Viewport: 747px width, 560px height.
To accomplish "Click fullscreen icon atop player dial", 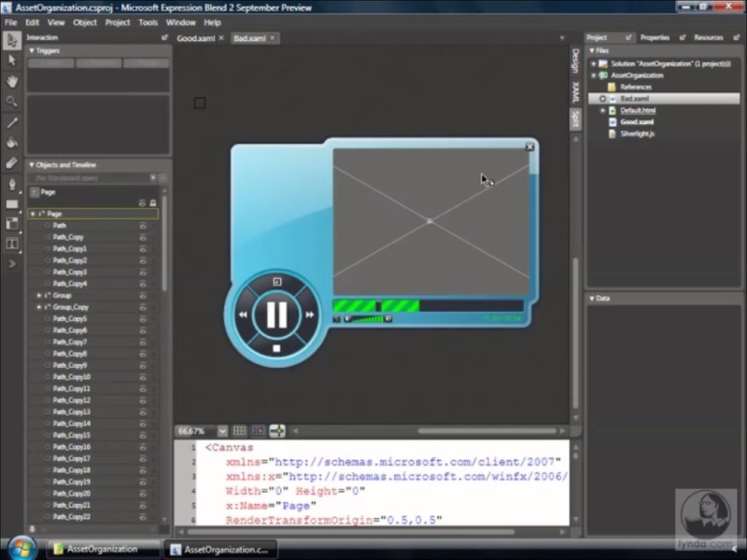I will (276, 282).
